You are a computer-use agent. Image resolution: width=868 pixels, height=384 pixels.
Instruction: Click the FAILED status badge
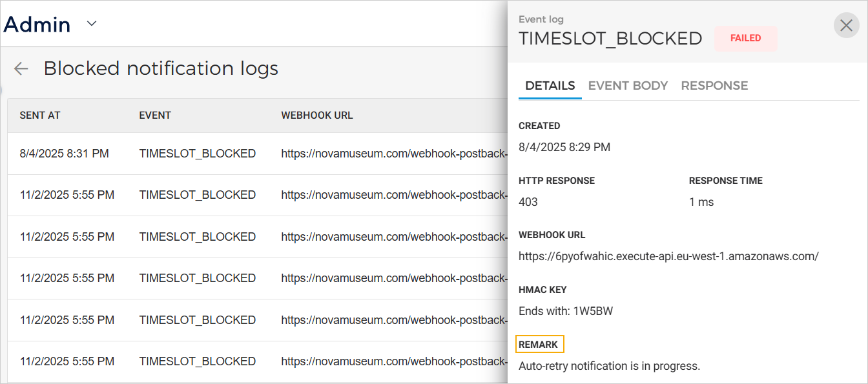[x=745, y=38]
